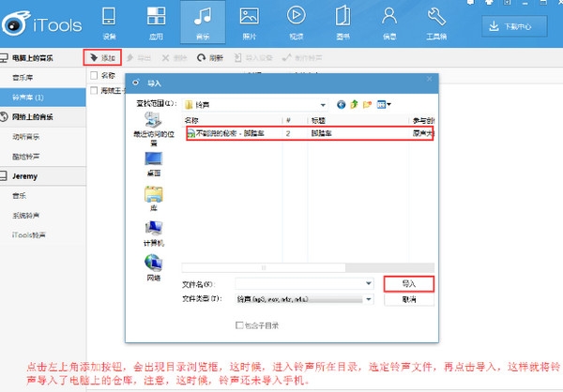Click the create new folder icon
This screenshot has height=392, width=563.
367,104
